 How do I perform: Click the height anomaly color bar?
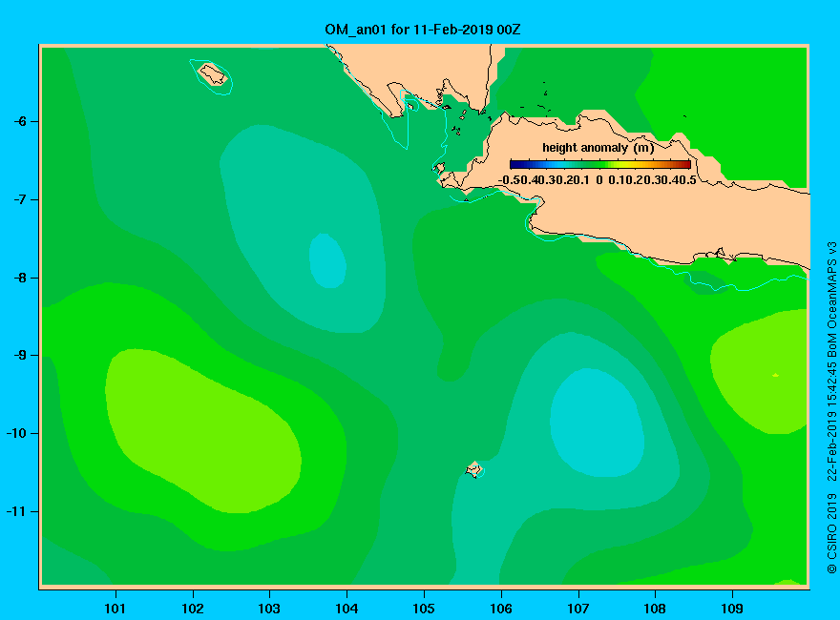(600, 164)
